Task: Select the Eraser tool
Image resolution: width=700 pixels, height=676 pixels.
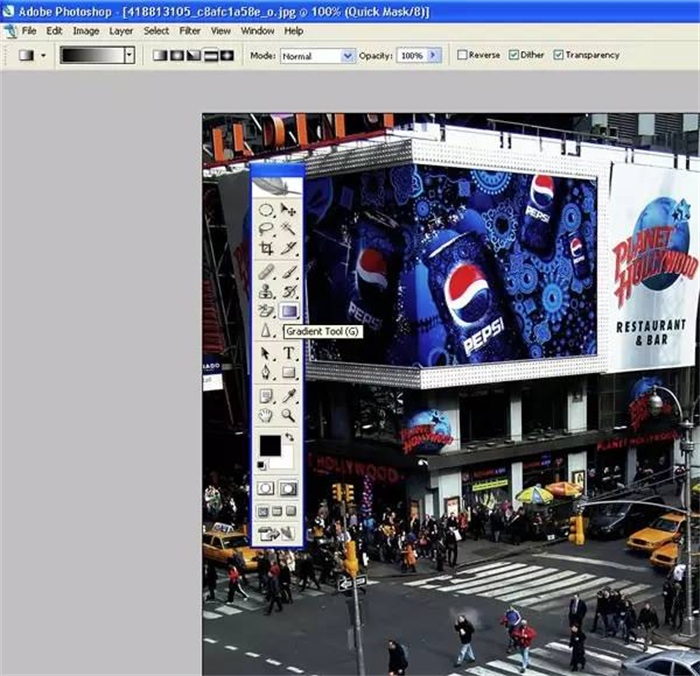Action: [x=267, y=311]
